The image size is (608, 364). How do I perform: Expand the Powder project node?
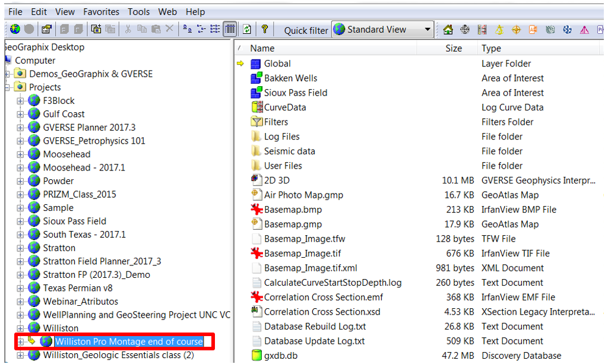(x=20, y=181)
